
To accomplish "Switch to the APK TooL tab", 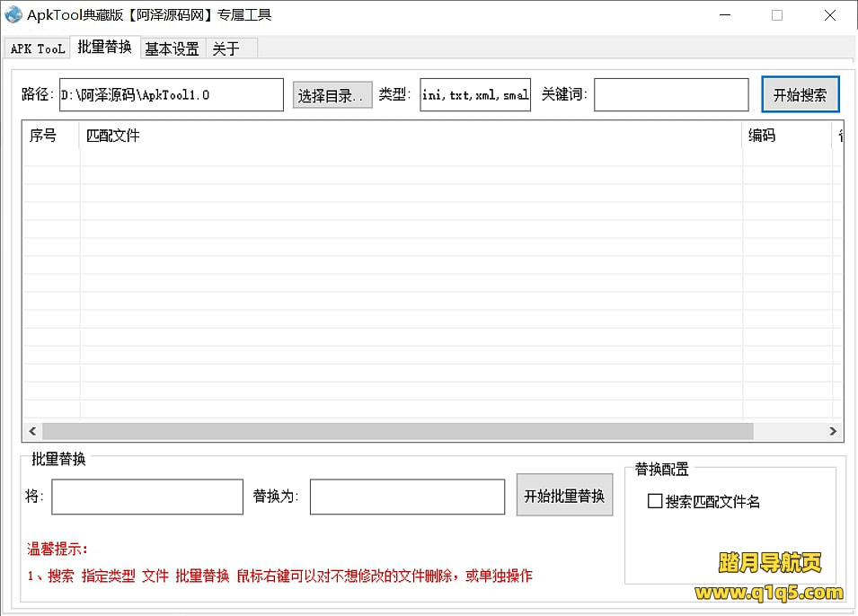I will (38, 48).
